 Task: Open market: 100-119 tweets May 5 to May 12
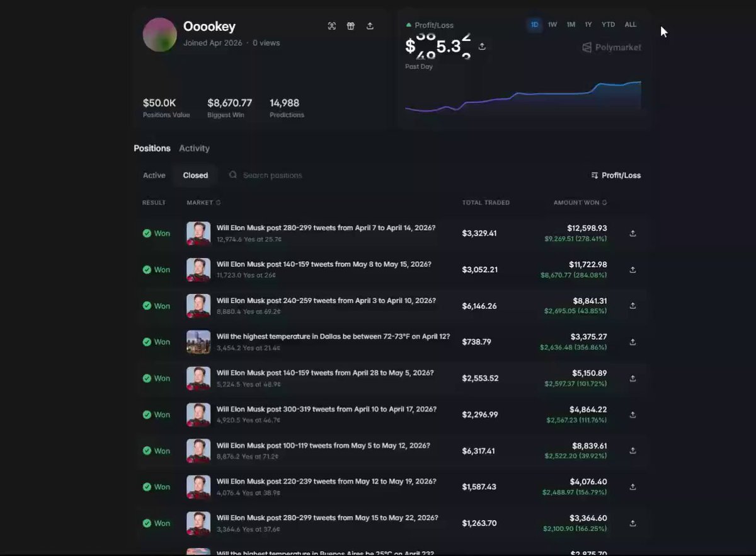pos(323,446)
